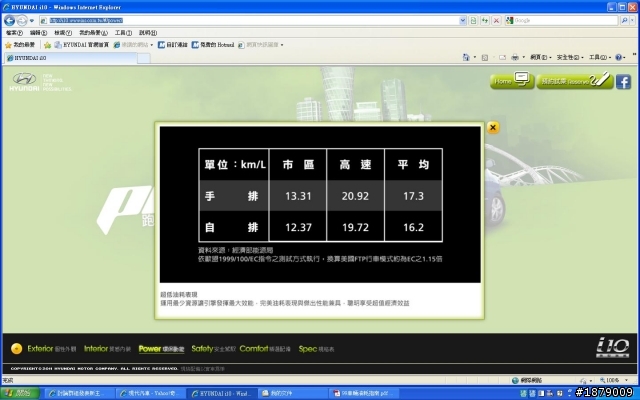The height and width of the screenshot is (400, 640).
Task: Go to the Safety section
Action: pyautogui.click(x=213, y=349)
